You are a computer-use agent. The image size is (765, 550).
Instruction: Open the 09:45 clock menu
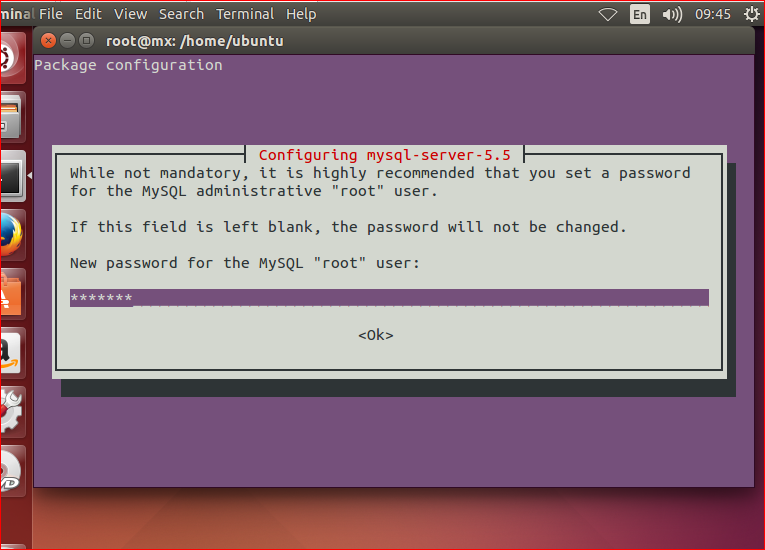point(713,15)
